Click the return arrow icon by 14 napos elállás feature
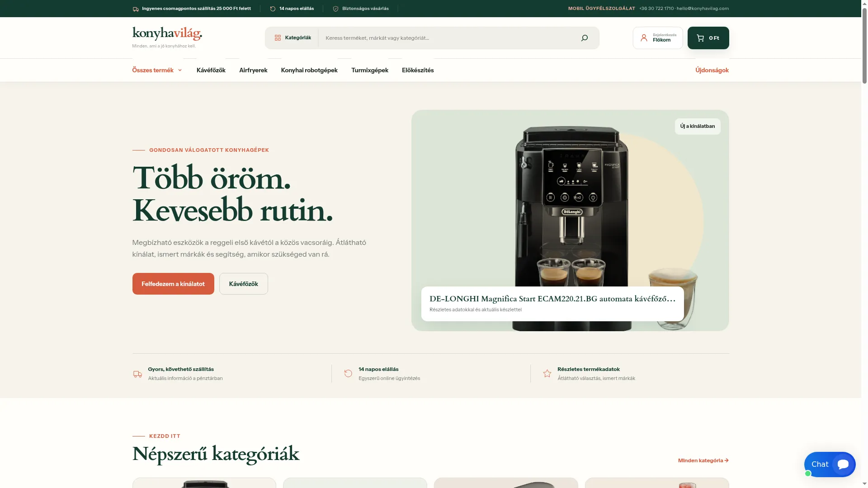This screenshot has width=868, height=488. coord(348,374)
